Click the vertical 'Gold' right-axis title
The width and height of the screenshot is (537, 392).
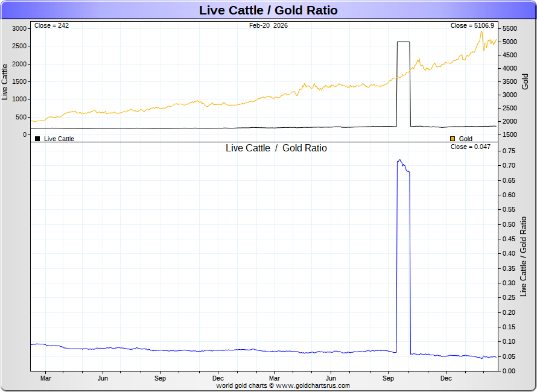click(x=525, y=81)
